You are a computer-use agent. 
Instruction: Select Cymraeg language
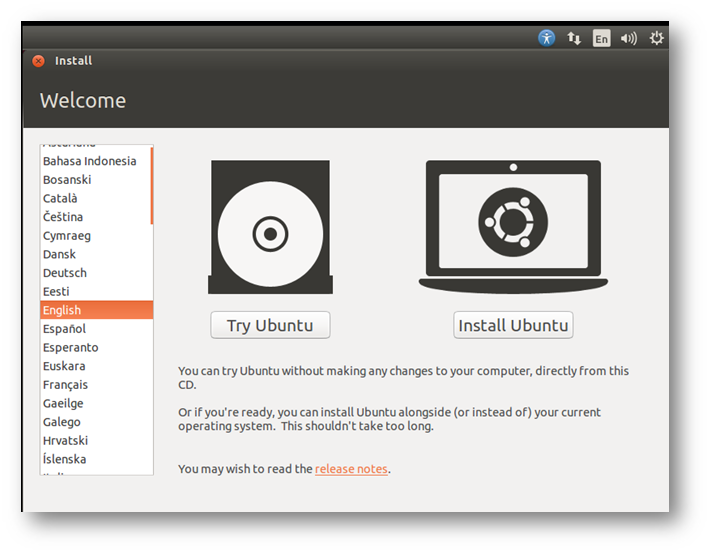tap(96, 235)
